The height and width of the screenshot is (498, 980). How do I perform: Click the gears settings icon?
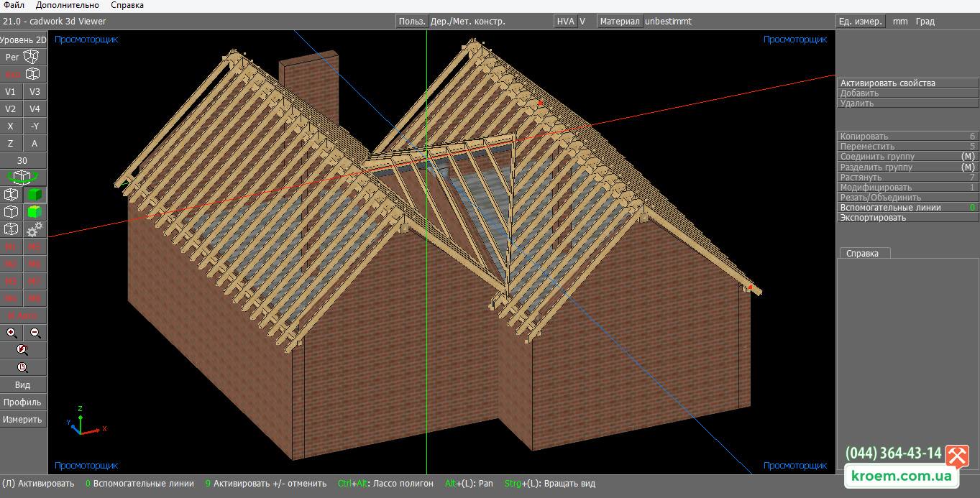(35, 229)
